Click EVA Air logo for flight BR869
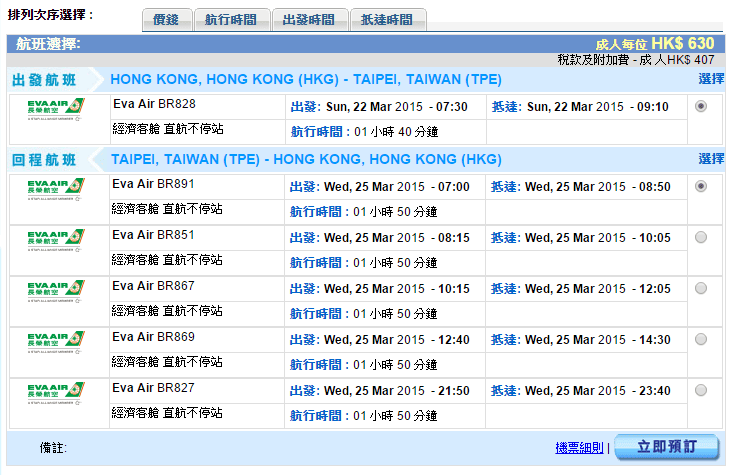The image size is (734, 475). (56, 341)
